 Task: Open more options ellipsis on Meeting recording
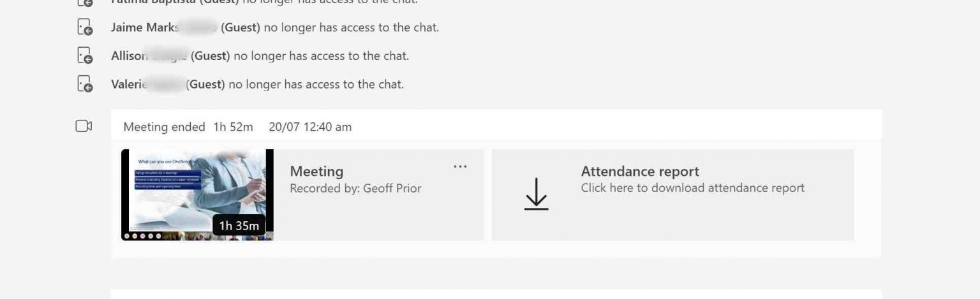point(460,167)
